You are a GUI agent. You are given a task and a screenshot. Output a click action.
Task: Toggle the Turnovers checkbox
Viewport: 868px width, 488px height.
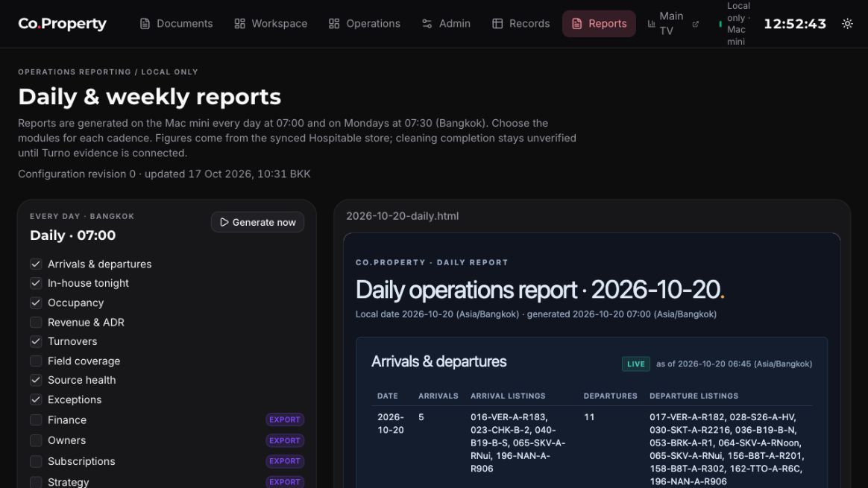click(36, 341)
